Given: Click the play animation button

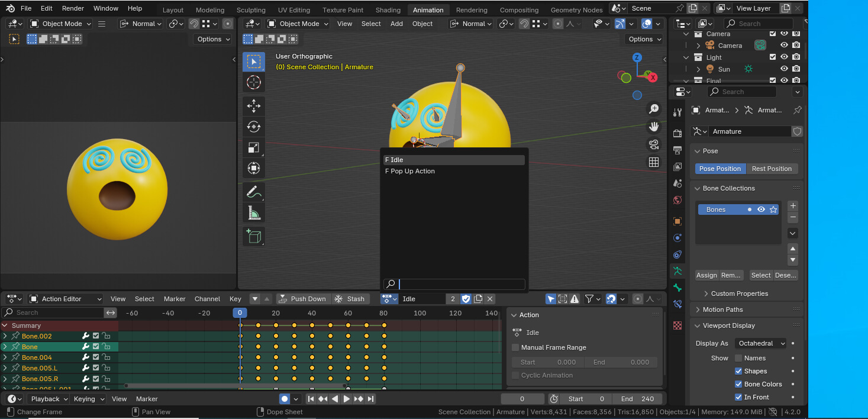Looking at the screenshot, I should coord(347,399).
